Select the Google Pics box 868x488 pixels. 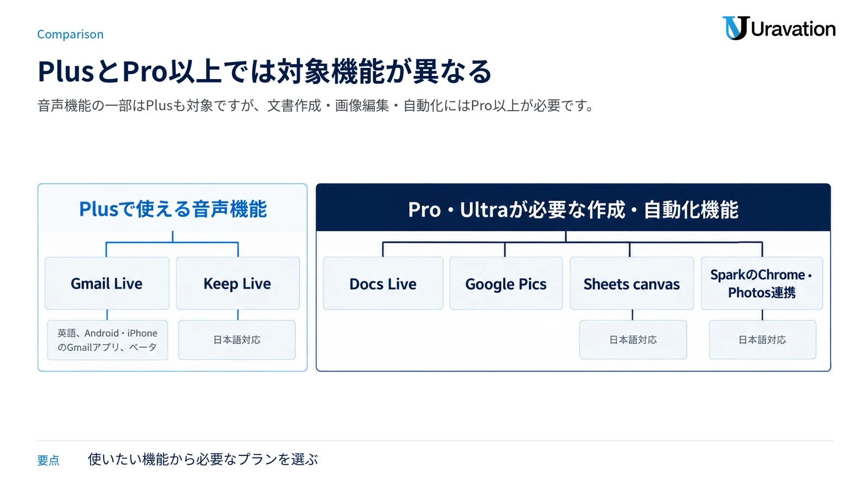(506, 283)
